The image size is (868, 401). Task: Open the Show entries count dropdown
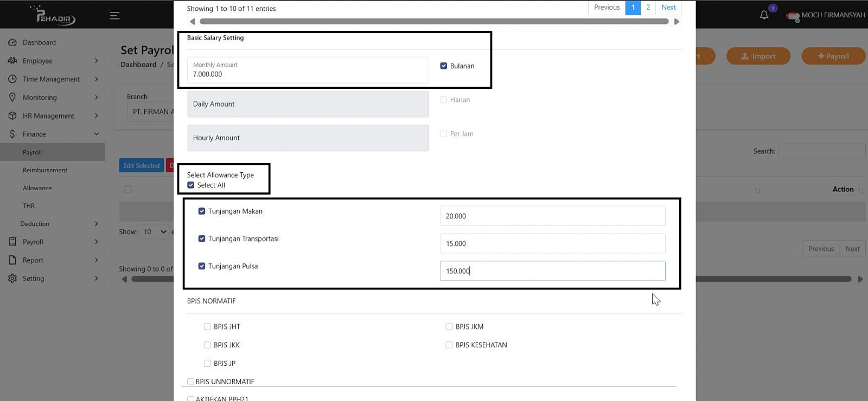click(154, 232)
